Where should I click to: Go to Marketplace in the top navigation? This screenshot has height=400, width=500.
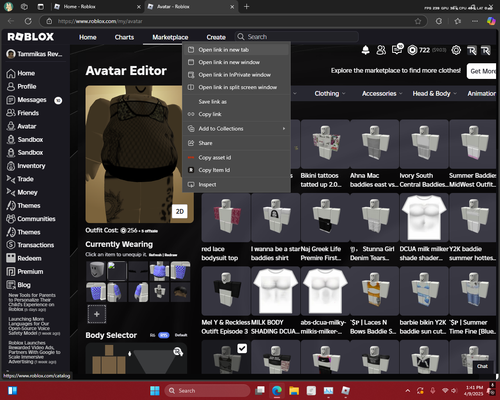(x=170, y=37)
